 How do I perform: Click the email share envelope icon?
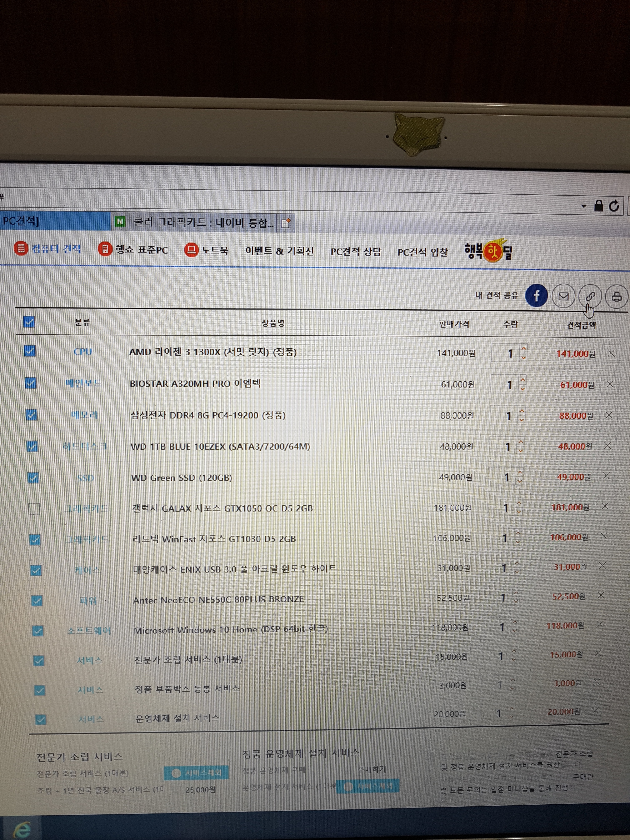pyautogui.click(x=564, y=296)
